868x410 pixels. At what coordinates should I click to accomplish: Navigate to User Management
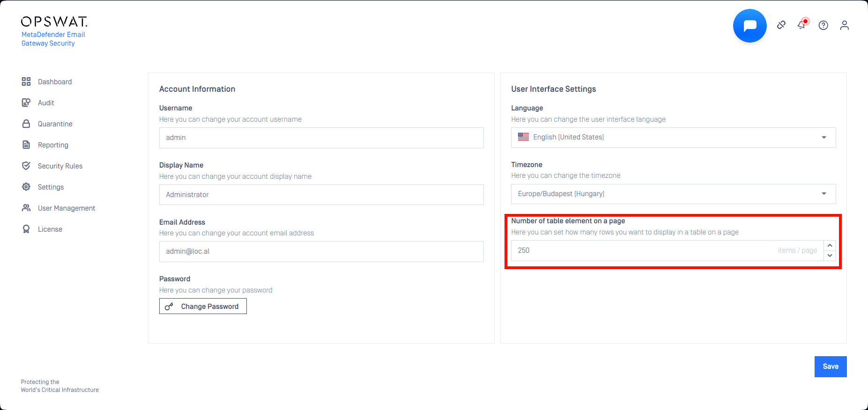[x=66, y=208]
